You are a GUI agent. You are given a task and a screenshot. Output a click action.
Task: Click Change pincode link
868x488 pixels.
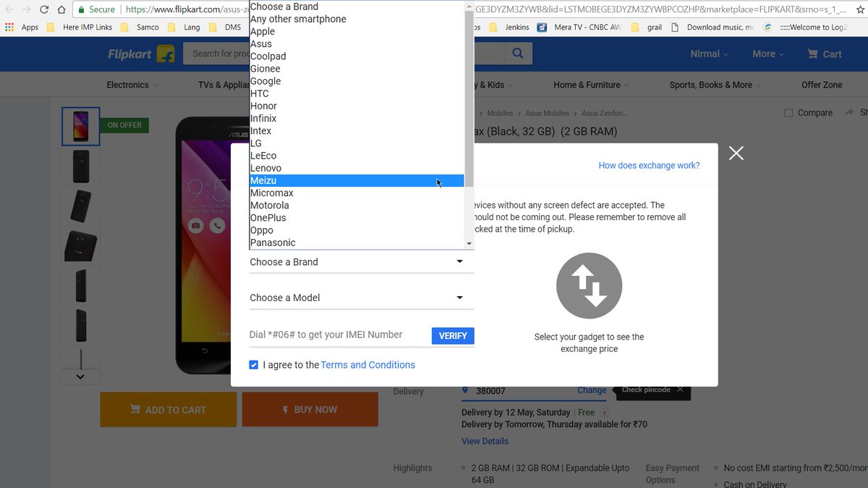[x=592, y=390]
